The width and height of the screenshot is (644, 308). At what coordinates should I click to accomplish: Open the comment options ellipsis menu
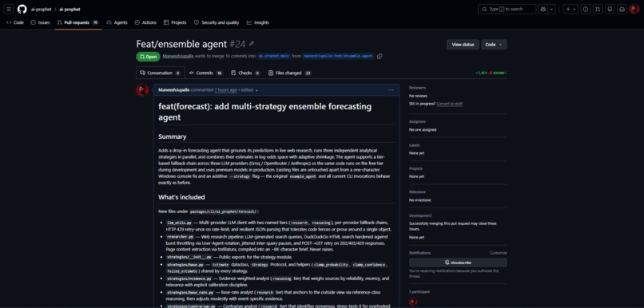tap(391, 90)
